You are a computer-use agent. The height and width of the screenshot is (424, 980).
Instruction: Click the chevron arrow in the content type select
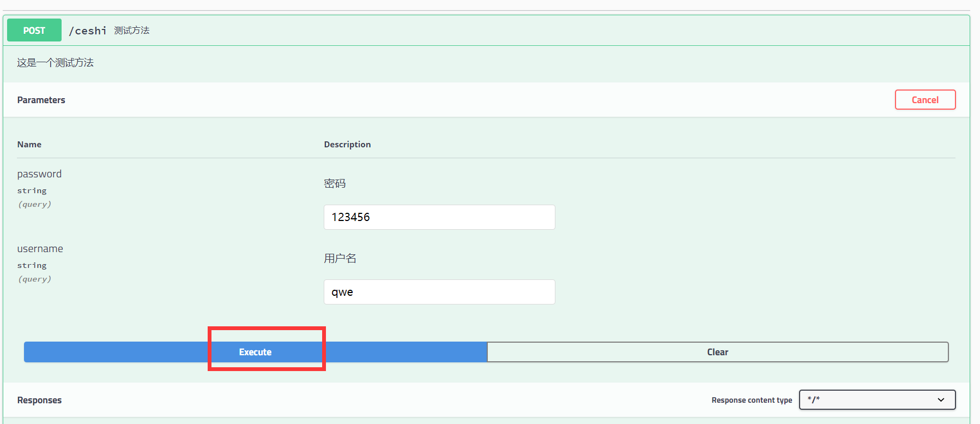click(941, 400)
